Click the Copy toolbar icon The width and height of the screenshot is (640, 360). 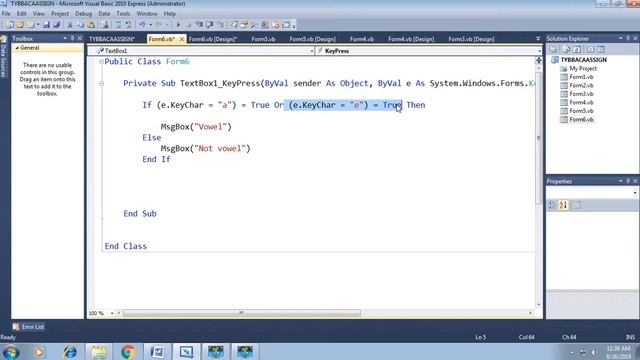tap(80, 25)
